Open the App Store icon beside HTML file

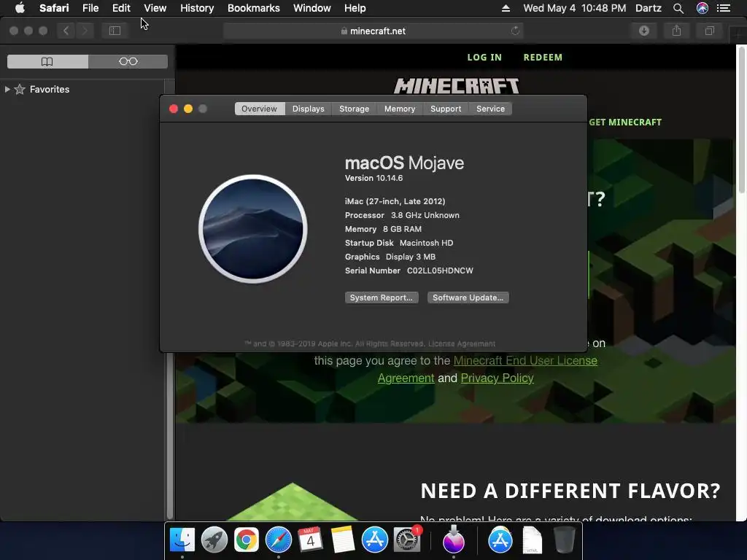pyautogui.click(x=500, y=540)
